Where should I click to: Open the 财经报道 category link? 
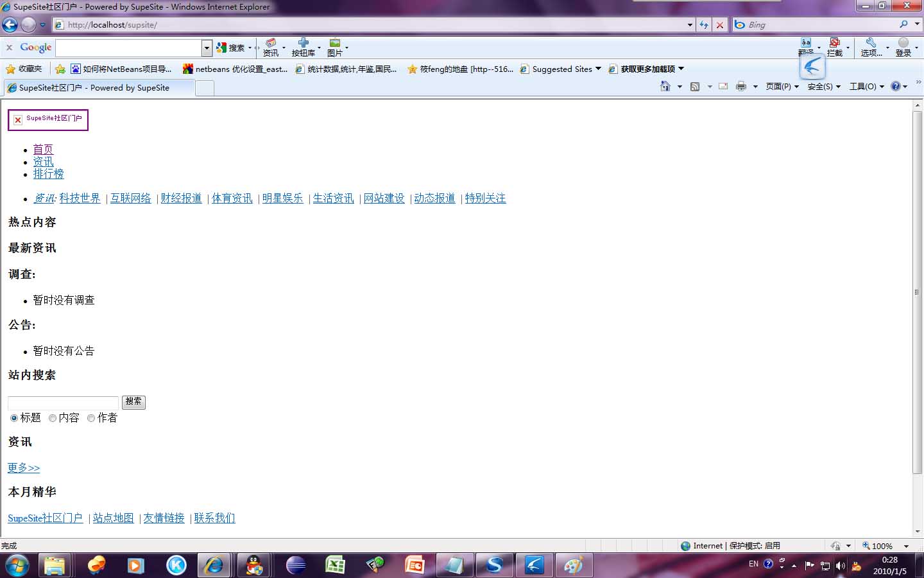(181, 198)
